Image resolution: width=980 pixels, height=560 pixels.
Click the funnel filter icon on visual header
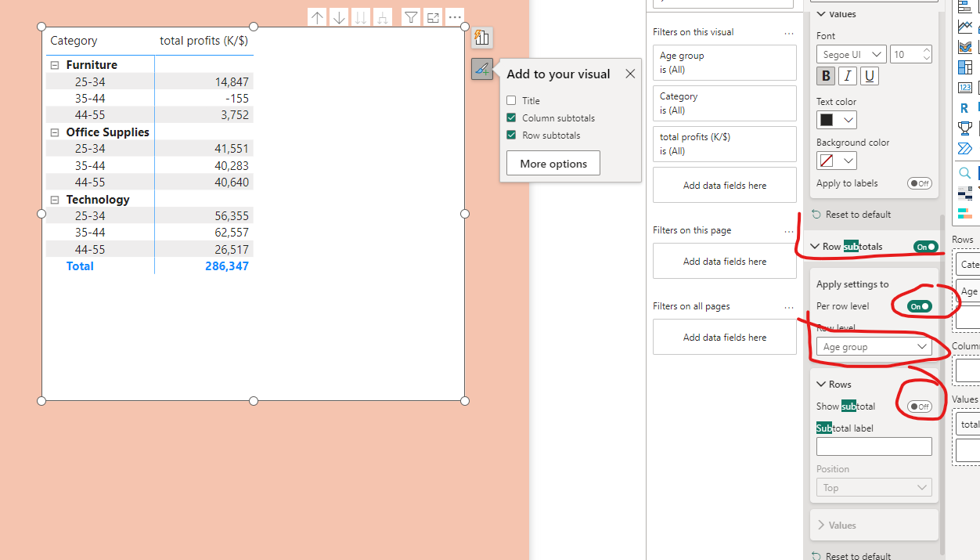click(x=411, y=17)
